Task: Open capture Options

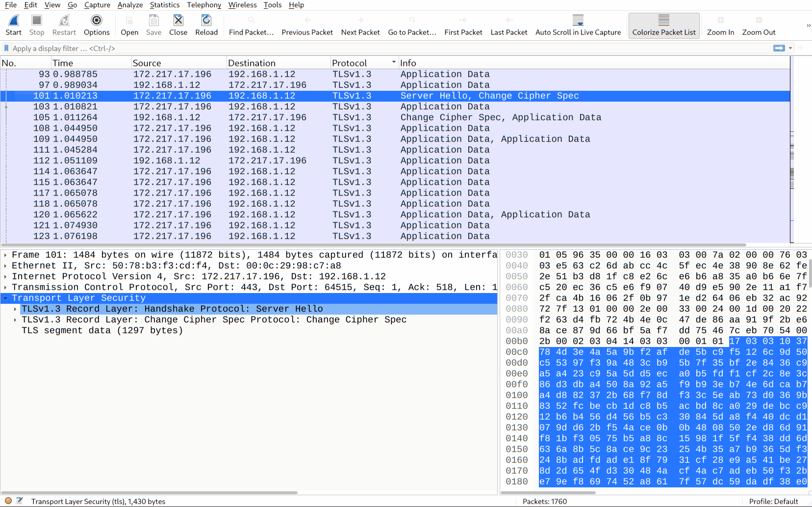Action: point(97,25)
